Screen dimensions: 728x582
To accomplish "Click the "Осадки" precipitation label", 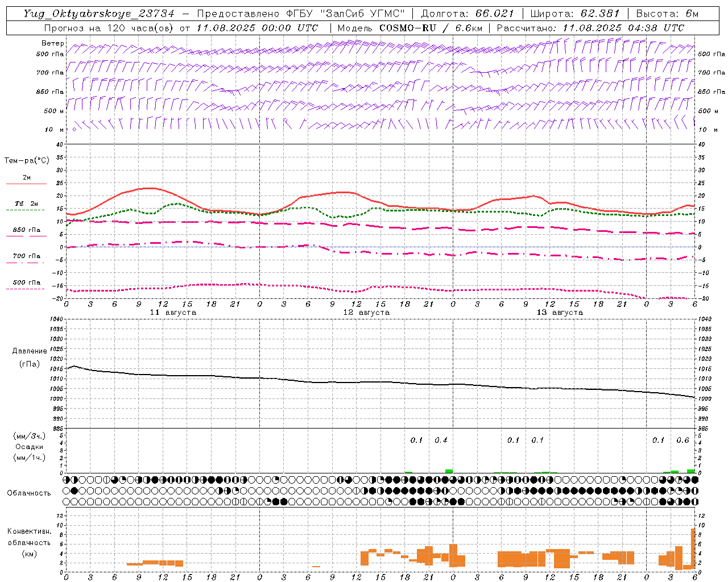I will (x=30, y=447).
